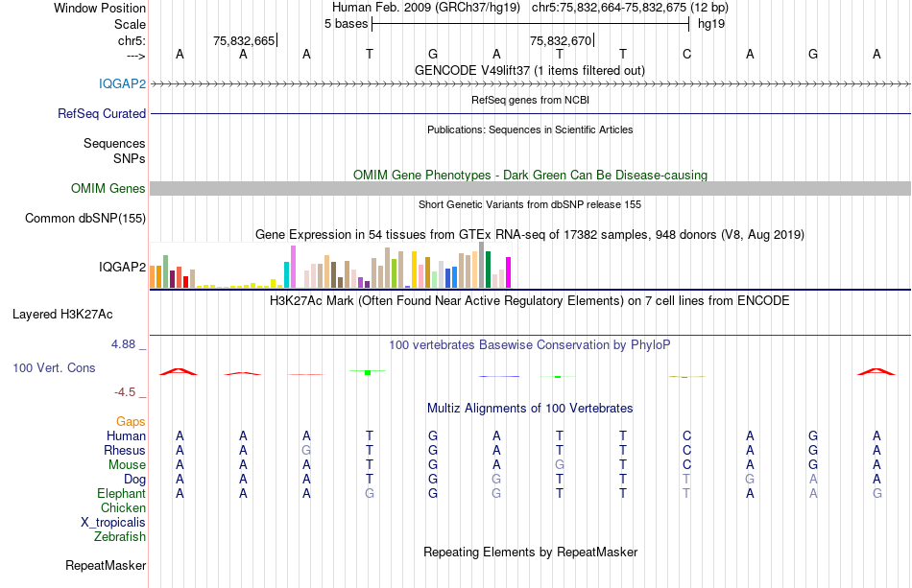
Task: Open the 100 Vert. Cons track label
Action: click(x=54, y=367)
